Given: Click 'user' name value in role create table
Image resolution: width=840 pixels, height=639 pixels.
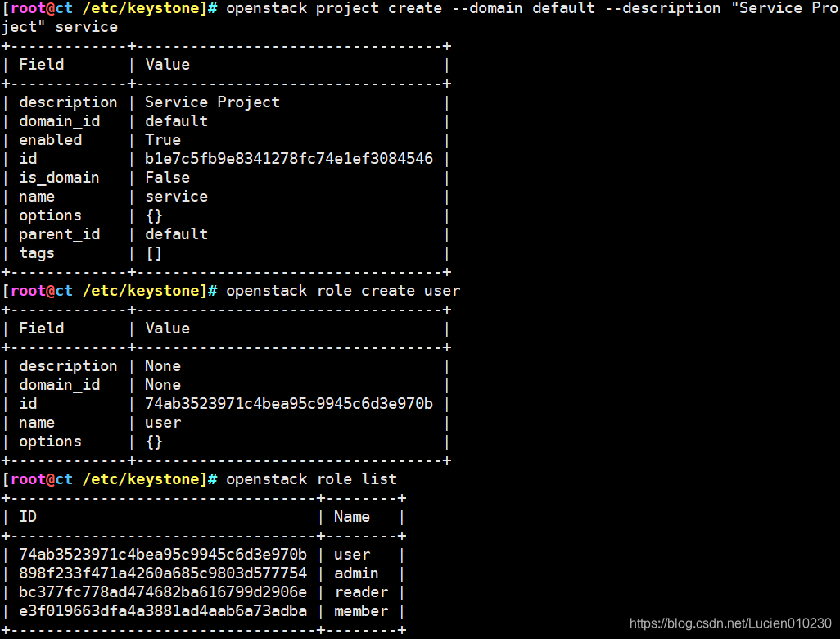Looking at the screenshot, I should 163,423.
